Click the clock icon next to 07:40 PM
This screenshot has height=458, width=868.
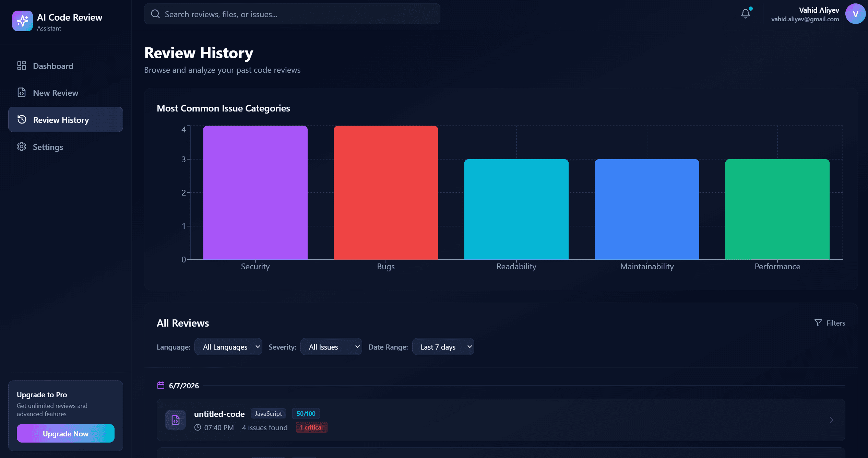[198, 427]
